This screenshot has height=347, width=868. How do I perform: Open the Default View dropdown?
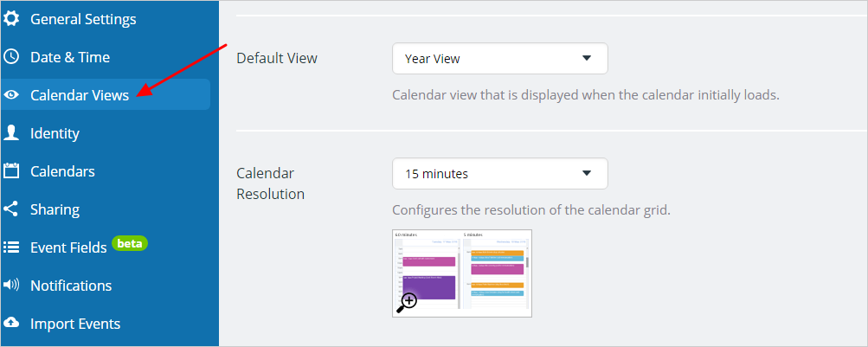pyautogui.click(x=500, y=58)
